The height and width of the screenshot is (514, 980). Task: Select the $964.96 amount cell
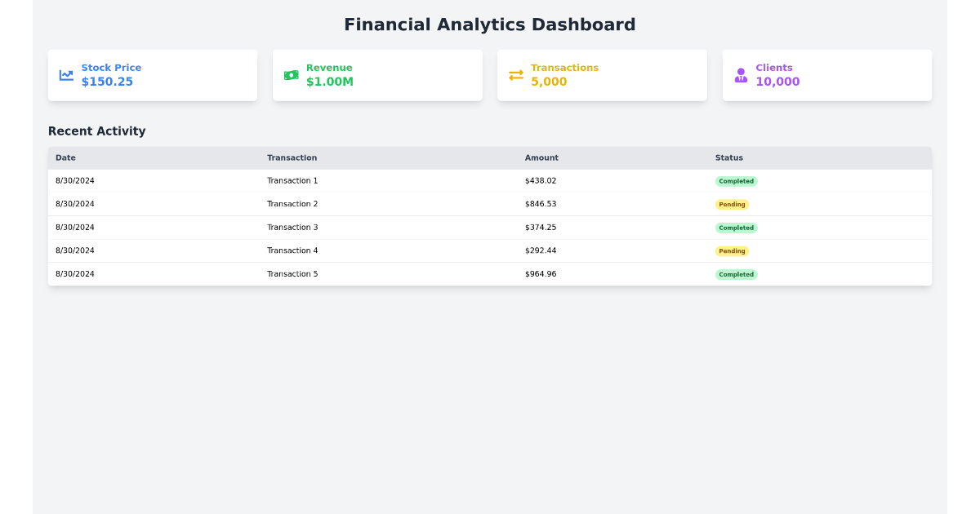pos(541,274)
